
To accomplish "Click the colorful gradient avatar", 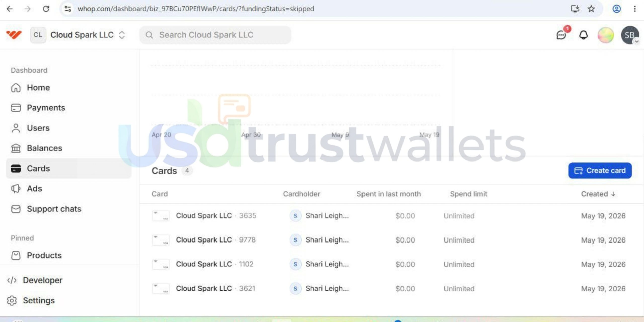I will pyautogui.click(x=606, y=35).
